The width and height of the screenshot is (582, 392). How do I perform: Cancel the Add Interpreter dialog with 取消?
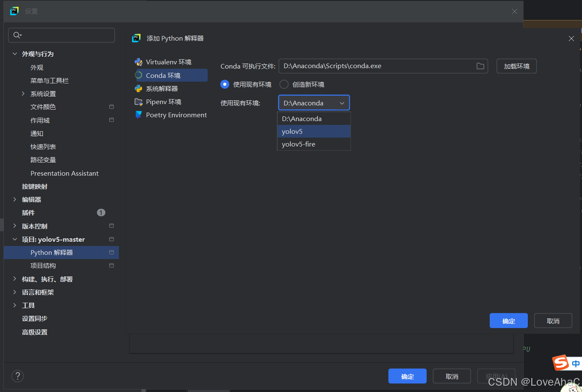click(553, 321)
